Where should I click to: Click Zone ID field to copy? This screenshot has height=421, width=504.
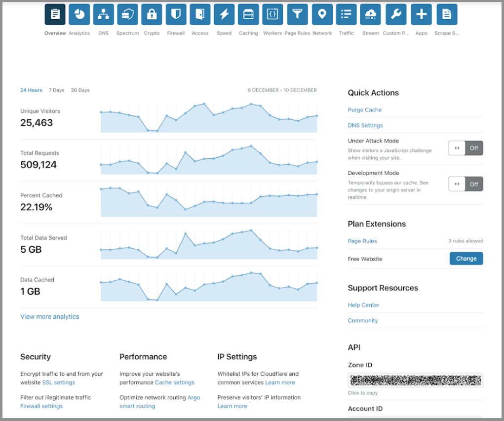(415, 381)
